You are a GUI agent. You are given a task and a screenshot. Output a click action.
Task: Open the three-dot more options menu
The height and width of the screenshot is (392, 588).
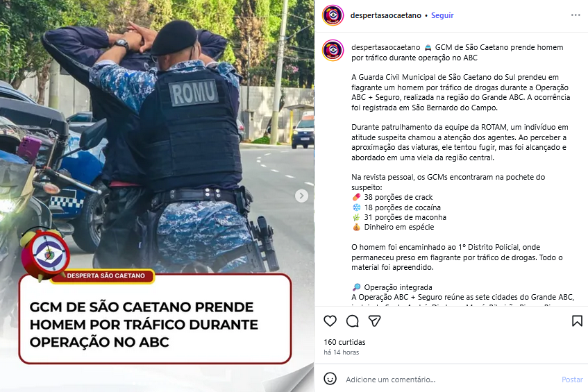pos(576,15)
